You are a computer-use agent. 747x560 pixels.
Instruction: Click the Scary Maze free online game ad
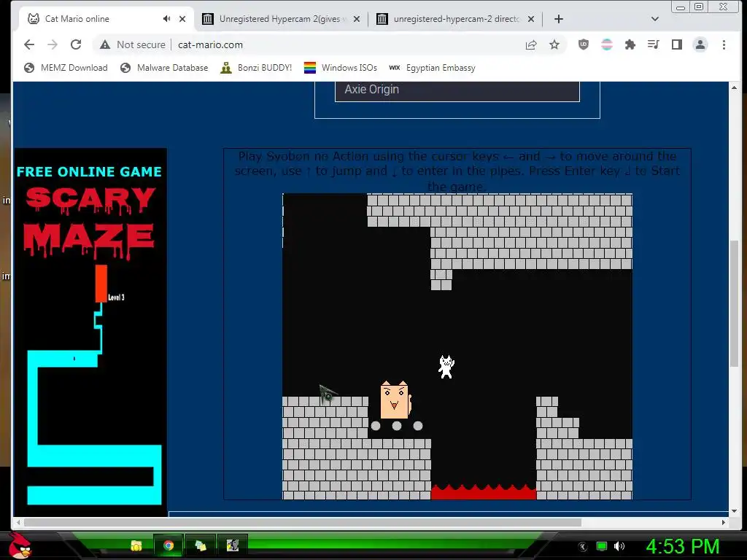pos(90,332)
